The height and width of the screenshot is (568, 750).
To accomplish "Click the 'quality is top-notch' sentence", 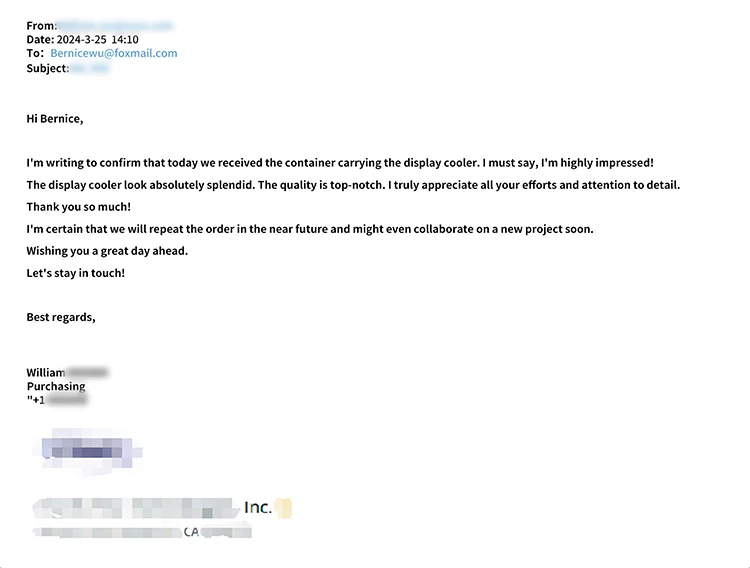I will coord(321,185).
